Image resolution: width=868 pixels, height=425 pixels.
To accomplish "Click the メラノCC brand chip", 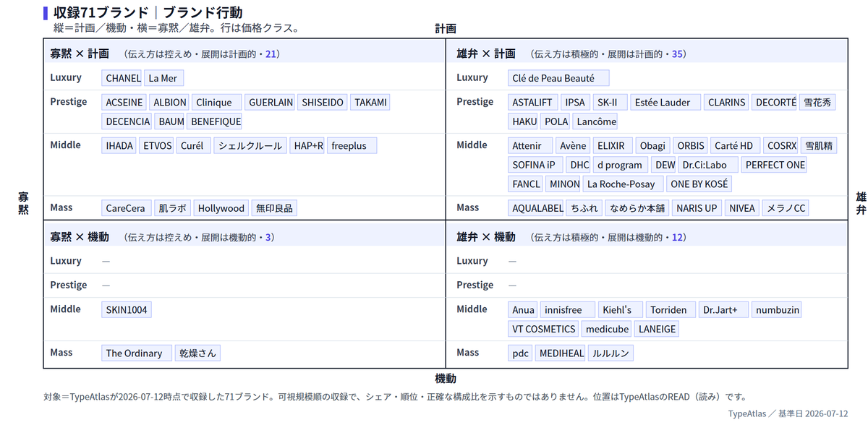I will 785,208.
